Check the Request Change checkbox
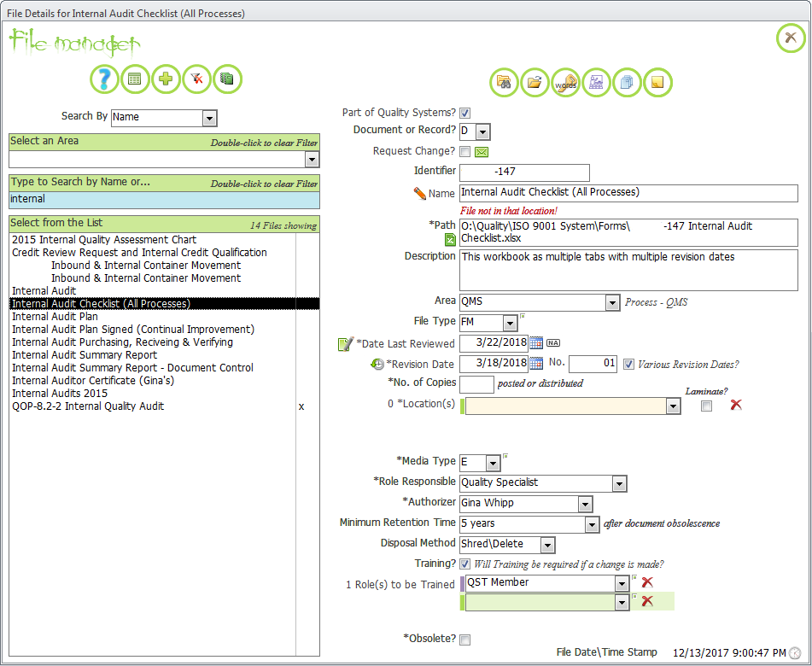Screen dimensions: 812x666 click(465, 152)
